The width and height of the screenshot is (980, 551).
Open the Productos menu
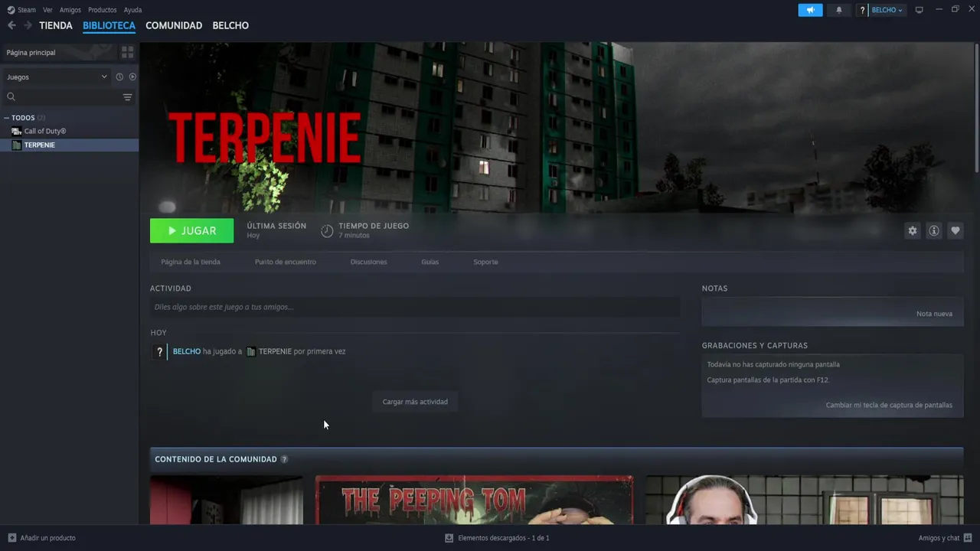(103, 10)
